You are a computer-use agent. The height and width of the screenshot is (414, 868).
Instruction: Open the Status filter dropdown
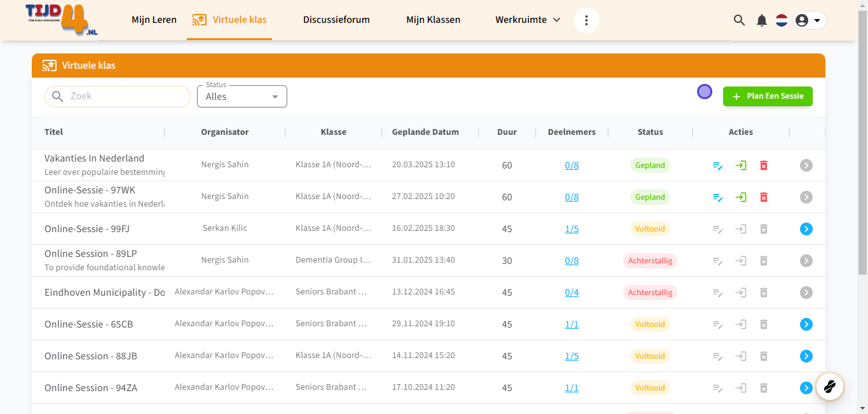[x=242, y=97]
